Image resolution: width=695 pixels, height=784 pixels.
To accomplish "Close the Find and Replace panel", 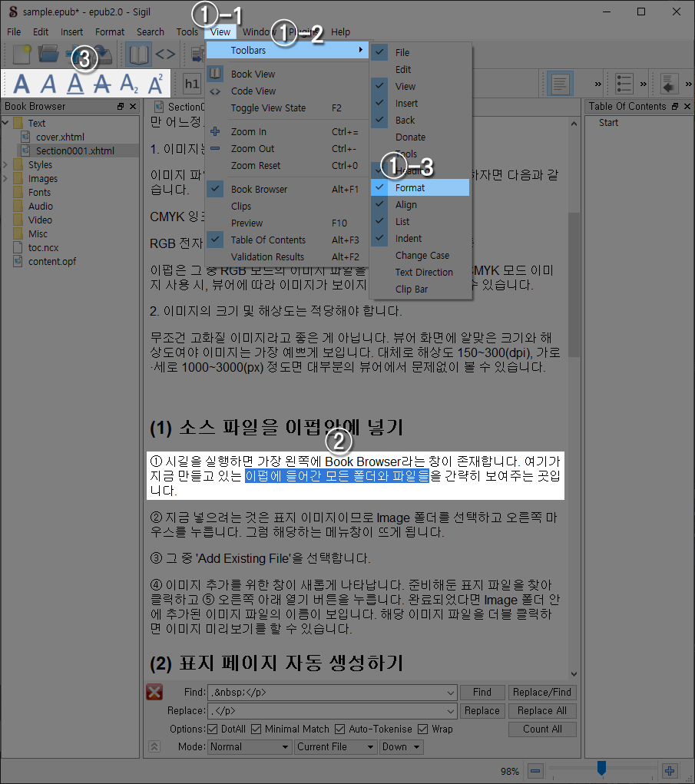I will pos(154,693).
